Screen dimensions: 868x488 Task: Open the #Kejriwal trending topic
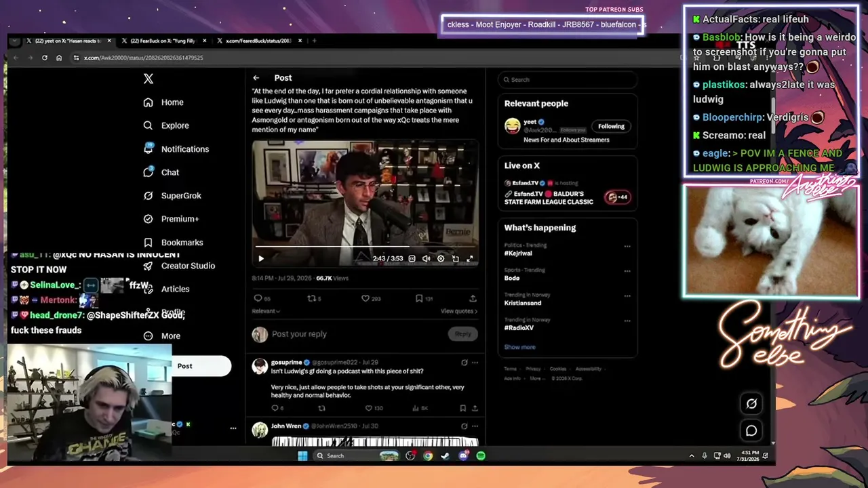coord(518,253)
